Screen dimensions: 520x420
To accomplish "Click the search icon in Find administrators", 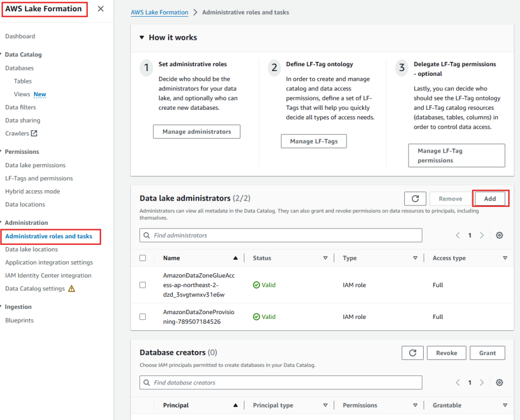I will pos(146,235).
